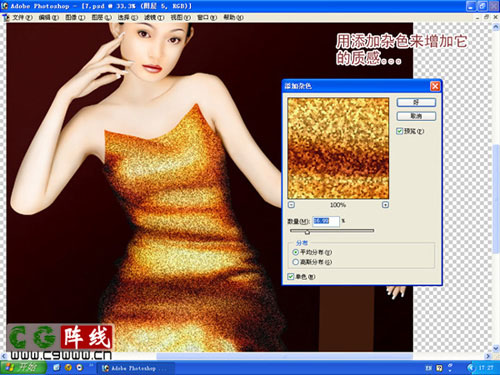500x375 pixels.
Task: Click the document icon beside 文件 menu
Action: click(6, 17)
